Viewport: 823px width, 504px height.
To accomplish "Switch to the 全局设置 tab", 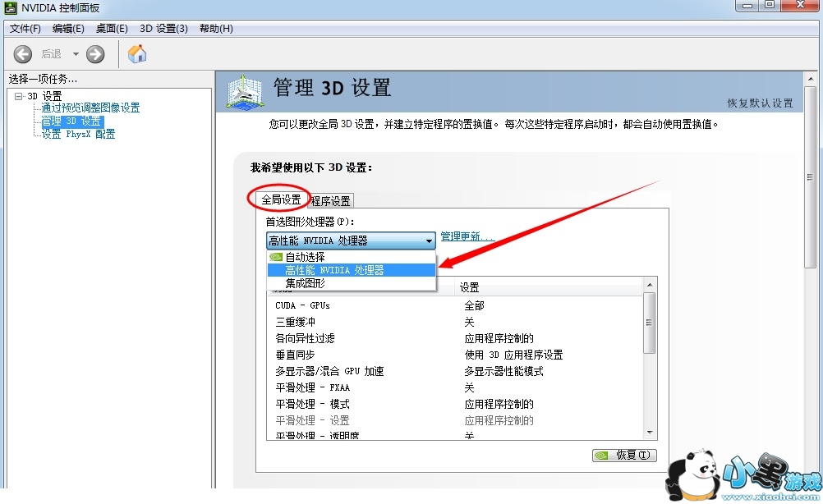I will click(x=282, y=199).
